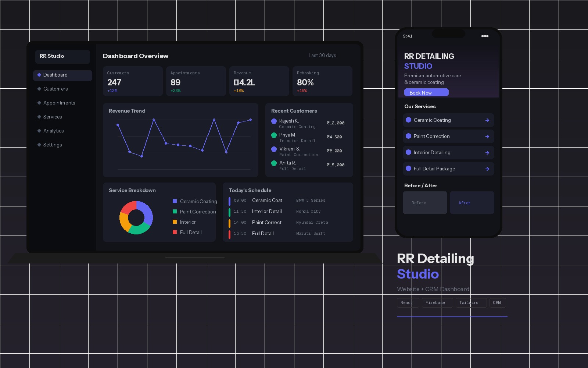Go to Appointments in the sidebar

[x=59, y=103]
